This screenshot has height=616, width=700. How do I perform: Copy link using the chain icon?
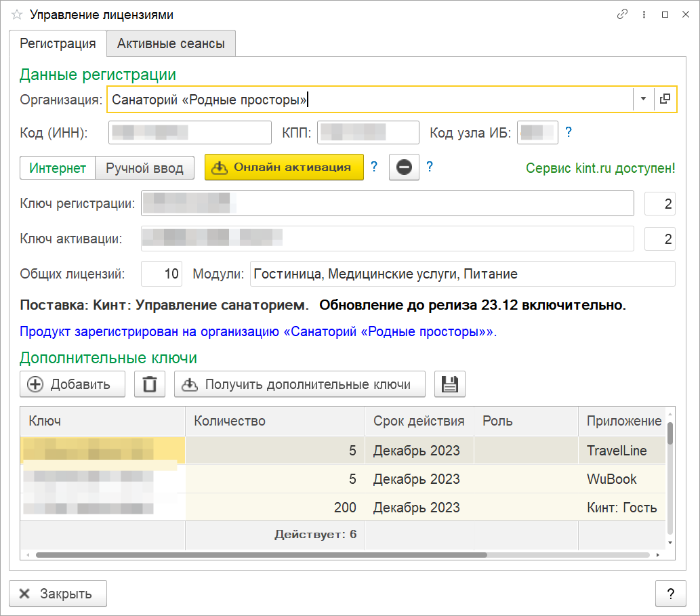(x=622, y=14)
